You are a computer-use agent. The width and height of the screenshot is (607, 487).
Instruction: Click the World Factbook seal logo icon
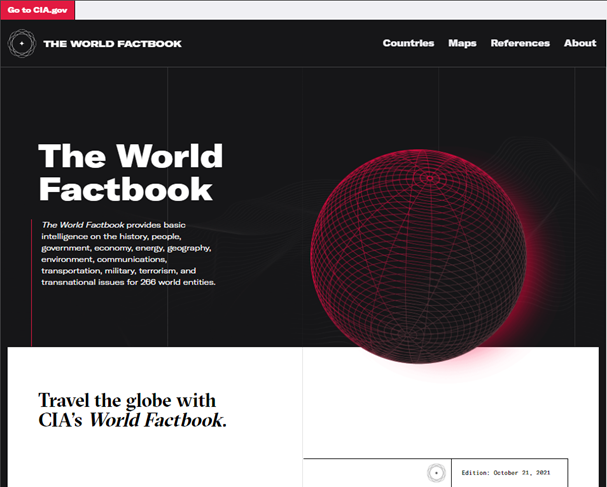coord(22,43)
